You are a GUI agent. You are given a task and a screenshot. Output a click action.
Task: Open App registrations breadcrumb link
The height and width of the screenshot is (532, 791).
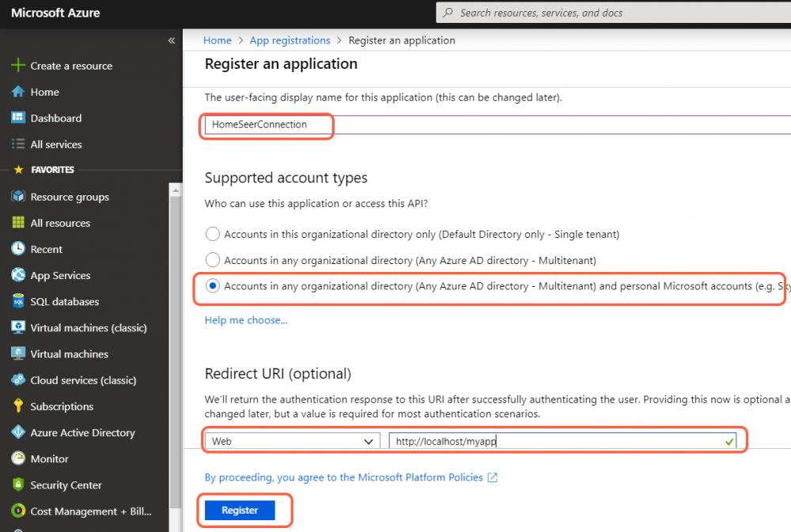tap(290, 40)
